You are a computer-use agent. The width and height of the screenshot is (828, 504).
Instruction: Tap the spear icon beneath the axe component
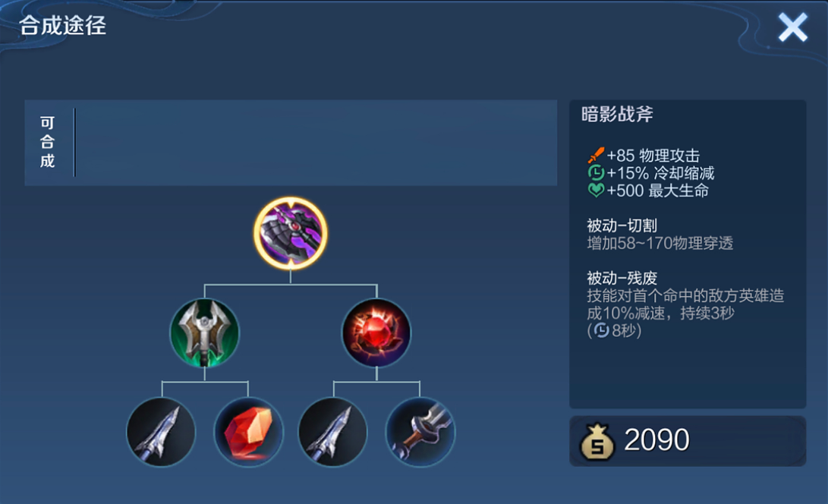(161, 432)
